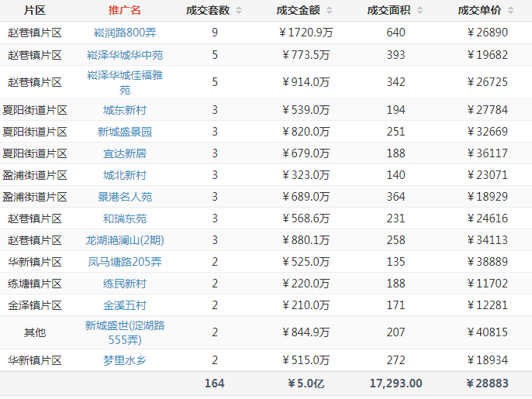Click the 成交单价 header text
The height and width of the screenshot is (399, 532).
479,10
